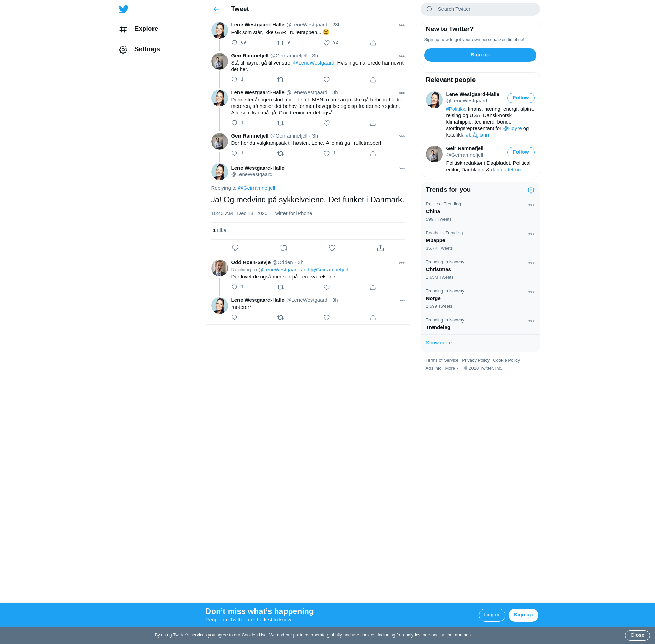655x644 pixels.
Task: Follow Lene Westgaard-Halle
Action: [521, 98]
